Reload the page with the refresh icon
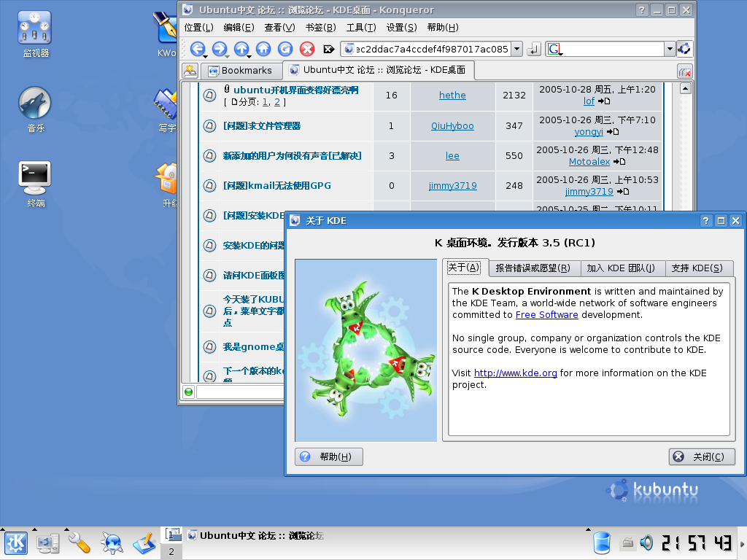Screen dimensions: 747x560 [285, 49]
